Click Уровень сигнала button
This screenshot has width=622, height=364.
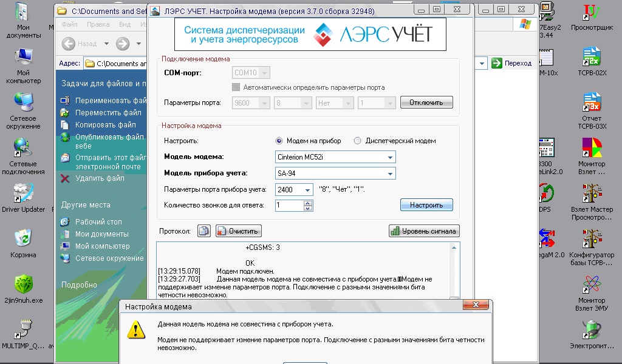coord(424,231)
